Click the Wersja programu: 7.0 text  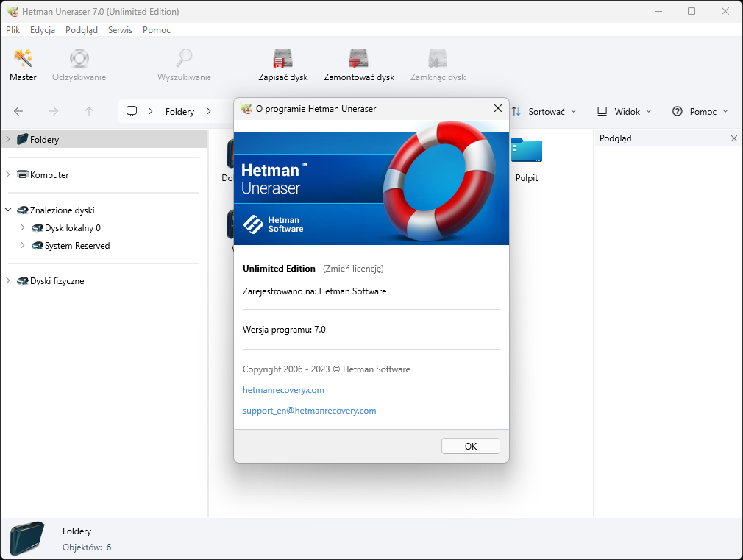[284, 330]
